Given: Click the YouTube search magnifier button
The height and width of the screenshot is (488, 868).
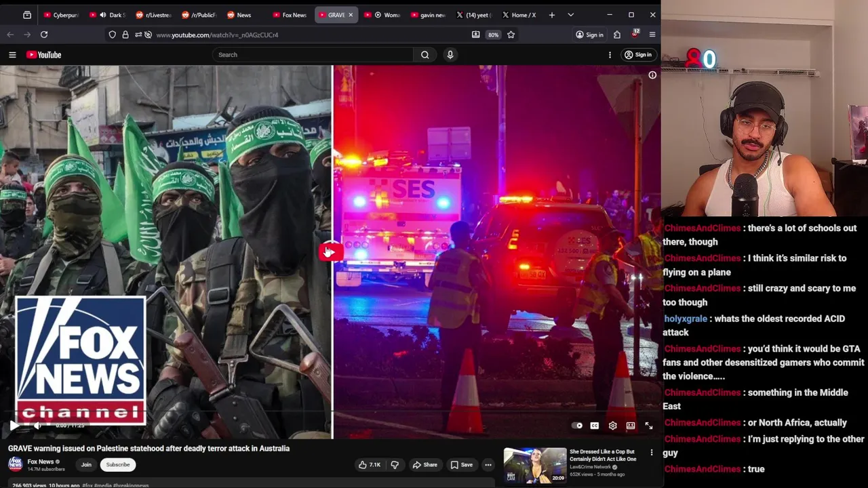Looking at the screenshot, I should [425, 55].
